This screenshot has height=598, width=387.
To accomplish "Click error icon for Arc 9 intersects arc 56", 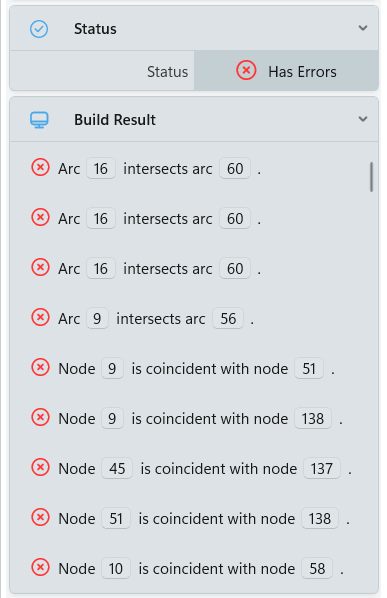I will tap(40, 318).
